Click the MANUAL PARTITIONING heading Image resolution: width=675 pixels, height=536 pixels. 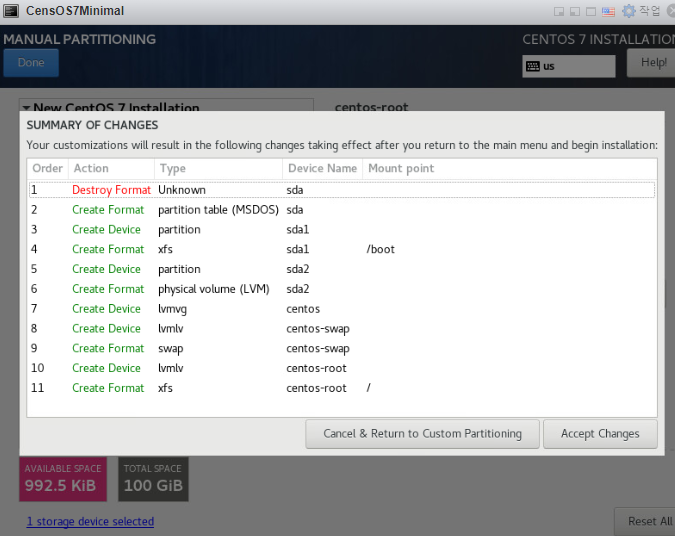coord(80,40)
